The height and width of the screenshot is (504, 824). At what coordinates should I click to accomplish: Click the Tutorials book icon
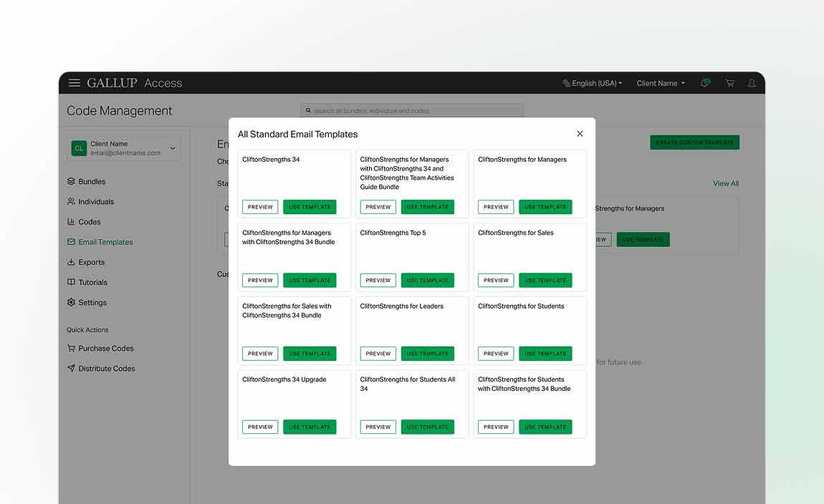tap(71, 282)
